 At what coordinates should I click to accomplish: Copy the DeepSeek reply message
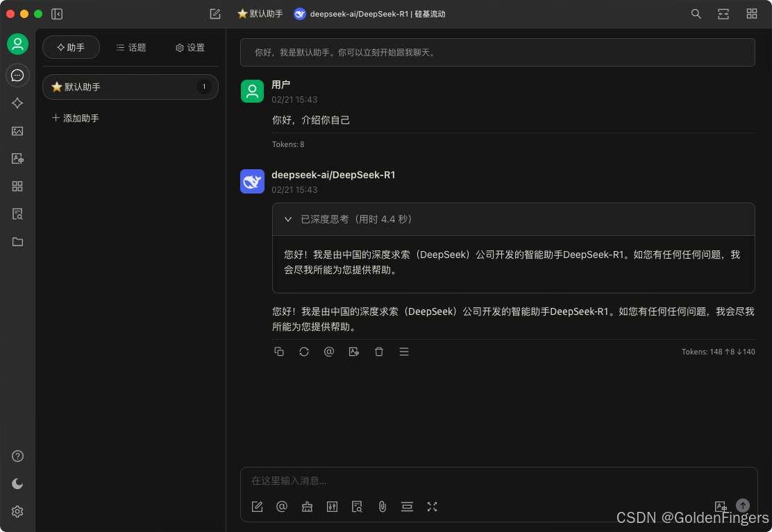pos(279,352)
